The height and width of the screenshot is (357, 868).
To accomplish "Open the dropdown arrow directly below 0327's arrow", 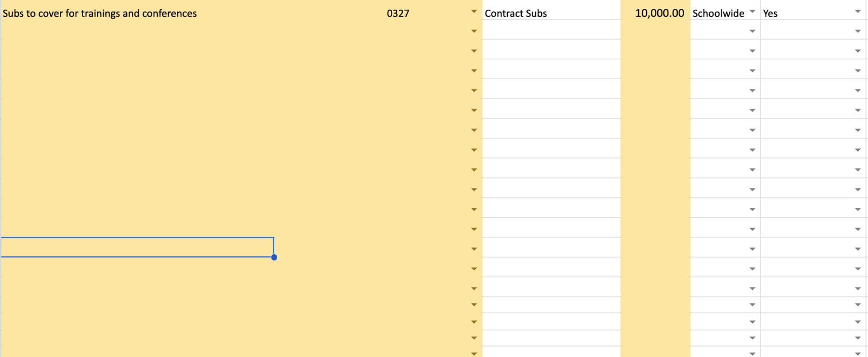I will pos(474,31).
